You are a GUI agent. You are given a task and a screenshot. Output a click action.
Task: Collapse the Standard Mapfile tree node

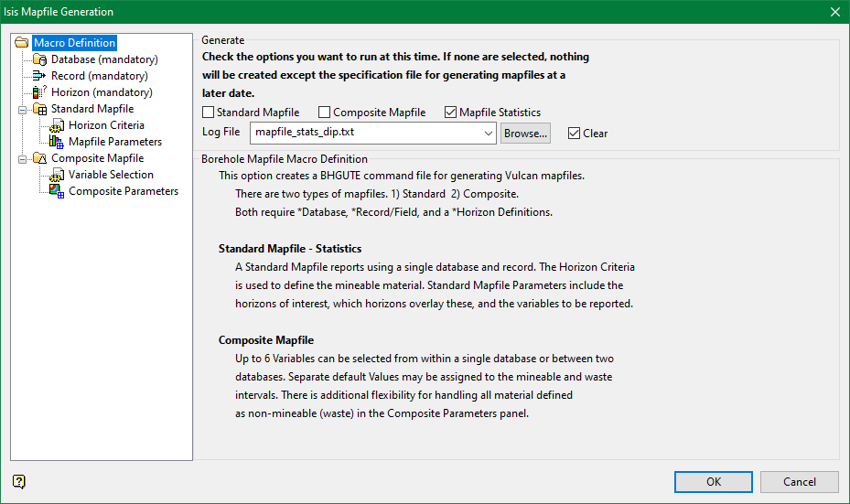[22, 110]
